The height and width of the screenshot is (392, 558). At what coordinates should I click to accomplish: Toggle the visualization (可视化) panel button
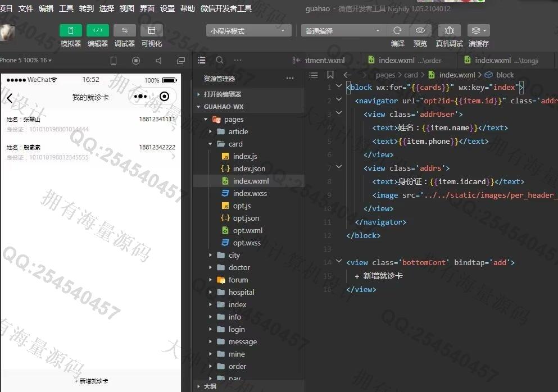(152, 30)
